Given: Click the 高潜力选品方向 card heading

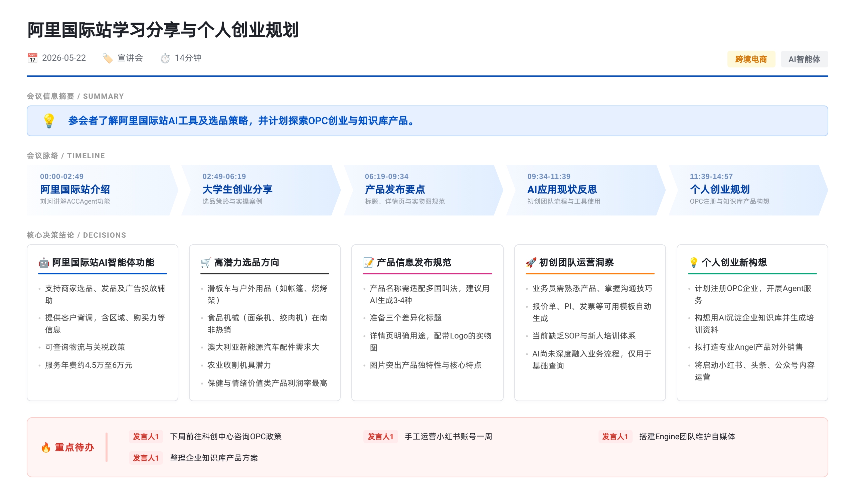Looking at the screenshot, I should [247, 263].
